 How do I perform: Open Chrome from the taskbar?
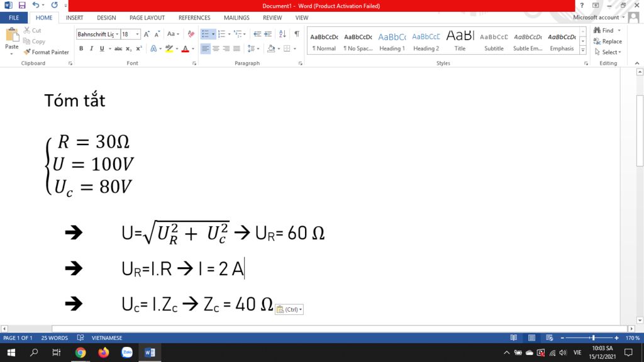click(80, 353)
